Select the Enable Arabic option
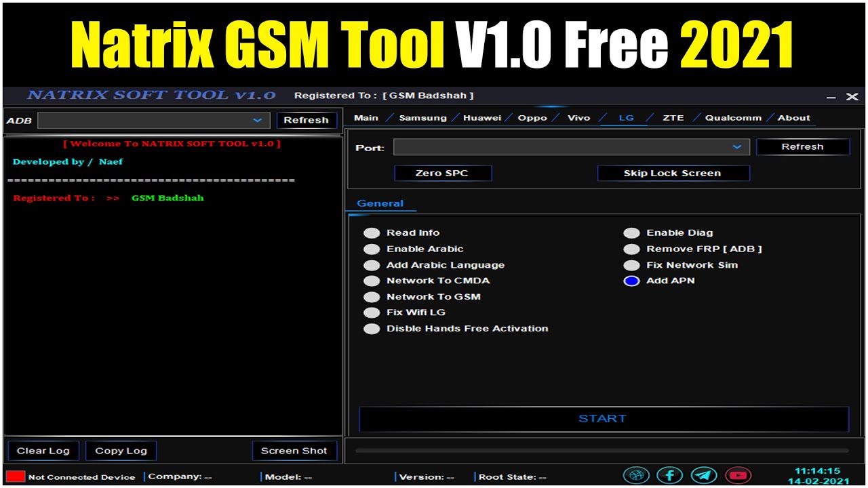The width and height of the screenshot is (868, 488). (413, 249)
